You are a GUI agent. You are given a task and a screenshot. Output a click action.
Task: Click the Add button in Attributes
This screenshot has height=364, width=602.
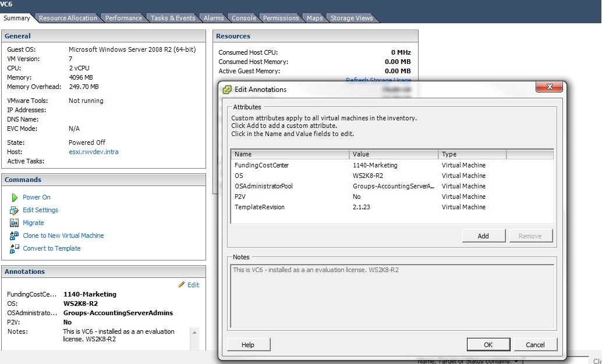tap(483, 236)
